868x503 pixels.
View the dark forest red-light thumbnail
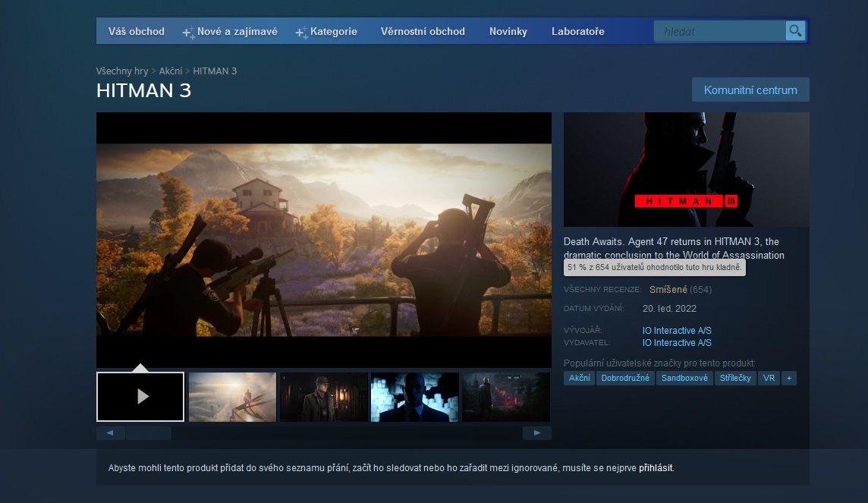click(x=506, y=397)
